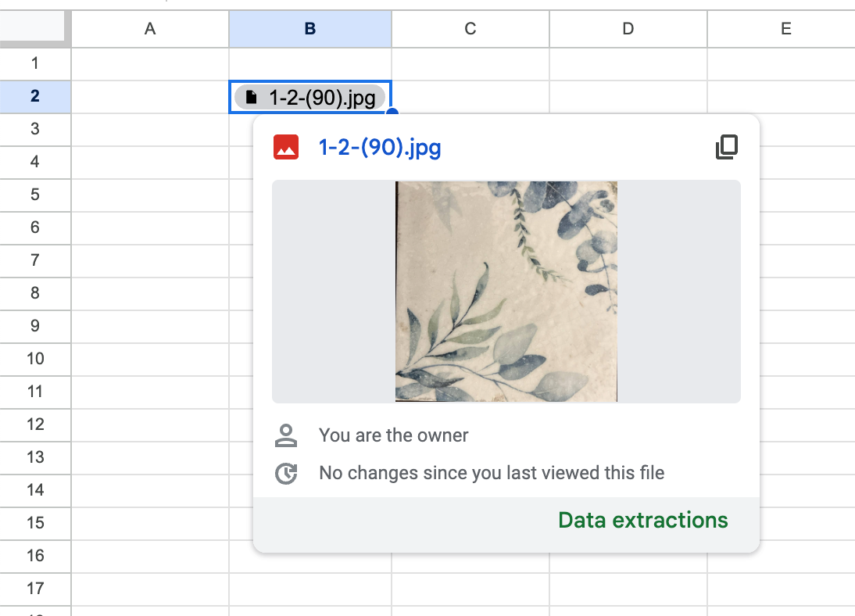Select row 2 header

point(35,96)
